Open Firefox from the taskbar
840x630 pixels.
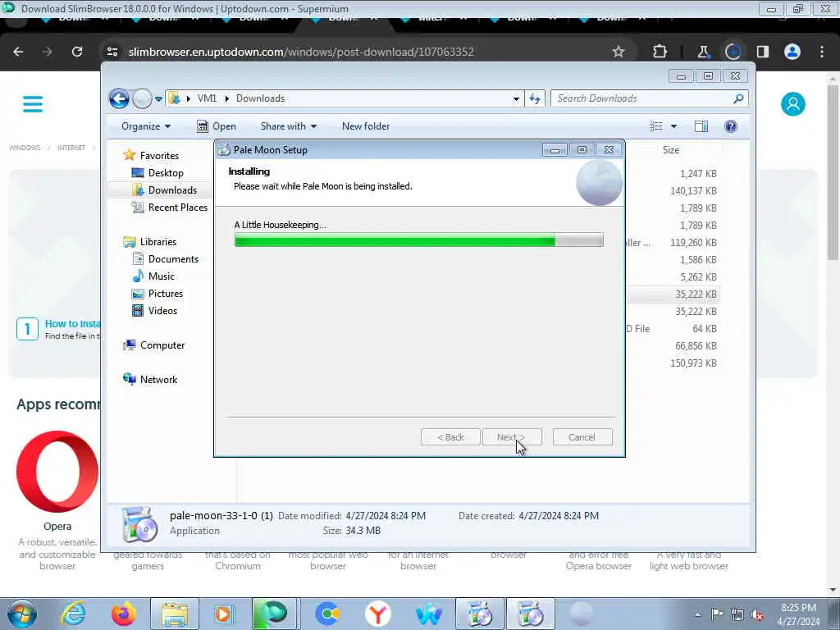tap(124, 614)
